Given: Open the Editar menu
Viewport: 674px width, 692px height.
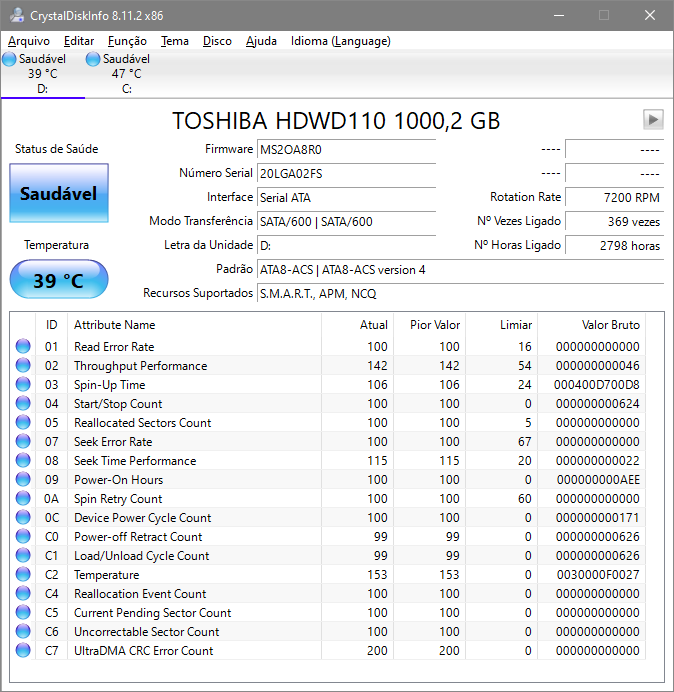Looking at the screenshot, I should tap(79, 41).
